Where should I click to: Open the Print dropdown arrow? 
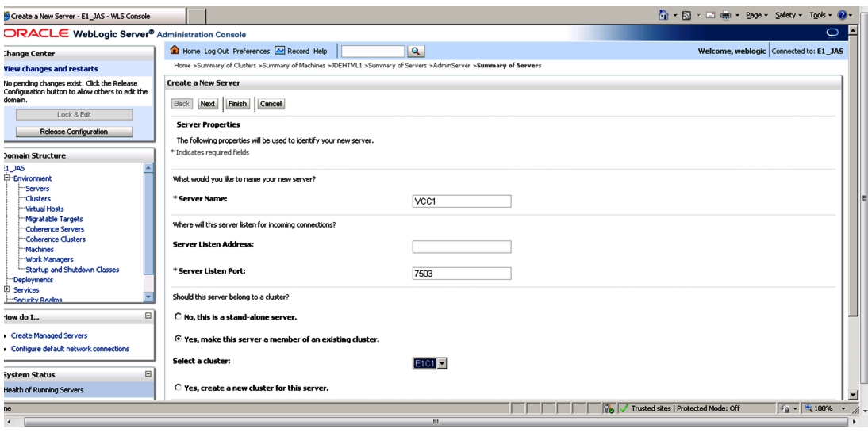point(737,16)
